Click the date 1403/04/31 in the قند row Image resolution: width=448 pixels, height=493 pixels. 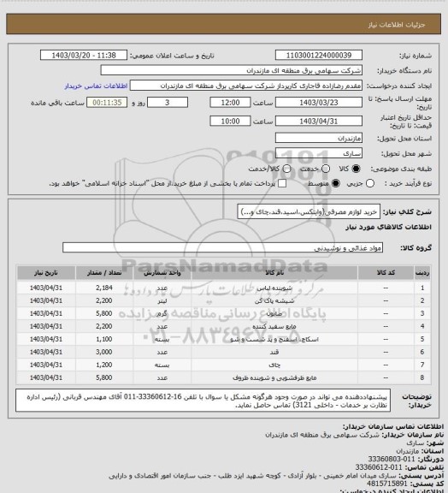46,352
